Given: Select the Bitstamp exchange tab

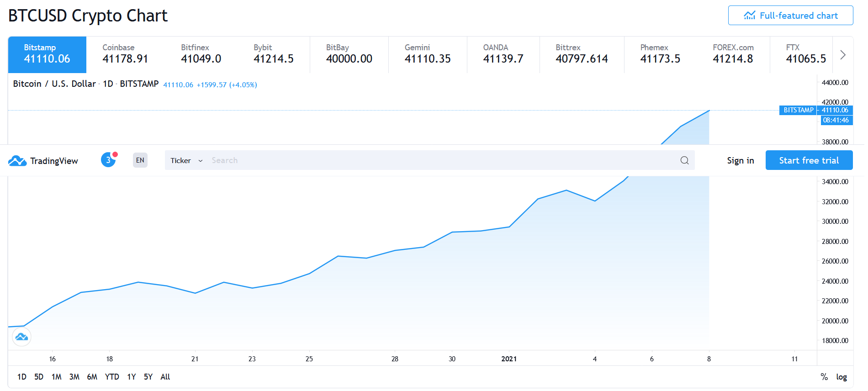Looking at the screenshot, I should click(x=47, y=55).
